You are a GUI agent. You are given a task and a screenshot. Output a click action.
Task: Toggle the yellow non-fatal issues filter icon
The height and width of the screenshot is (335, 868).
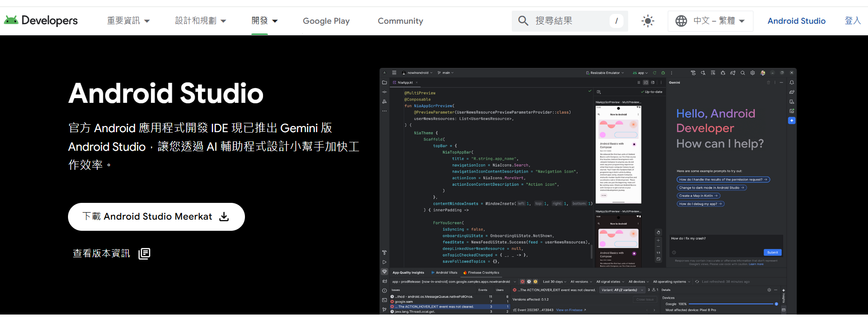(536, 281)
